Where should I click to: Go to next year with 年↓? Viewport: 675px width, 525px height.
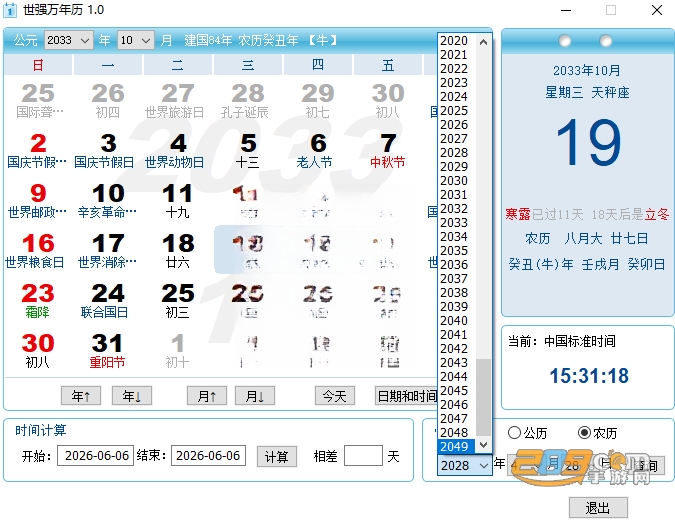[132, 395]
